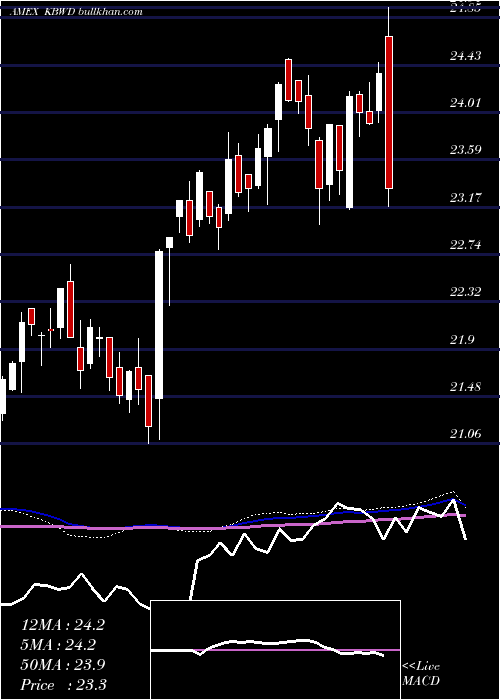The width and height of the screenshot is (500, 700).
Task: Click the 21.48 price axis label
Action: 466,387
